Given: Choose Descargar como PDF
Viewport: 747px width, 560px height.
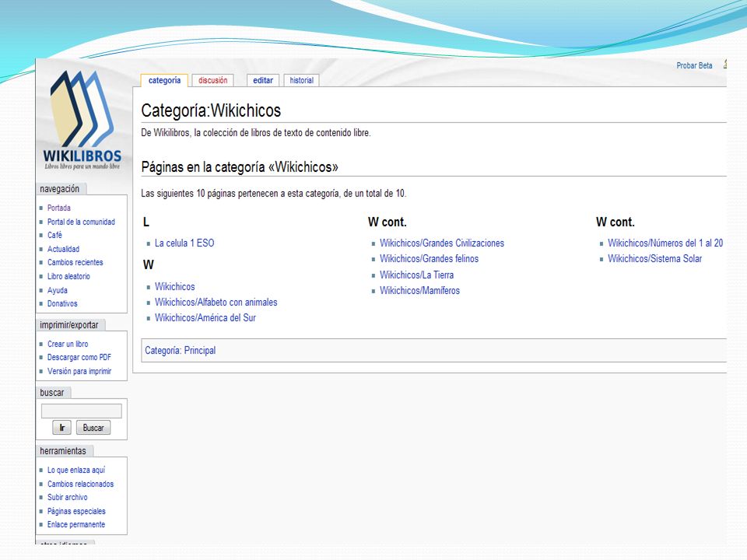Looking at the screenshot, I should [79, 357].
